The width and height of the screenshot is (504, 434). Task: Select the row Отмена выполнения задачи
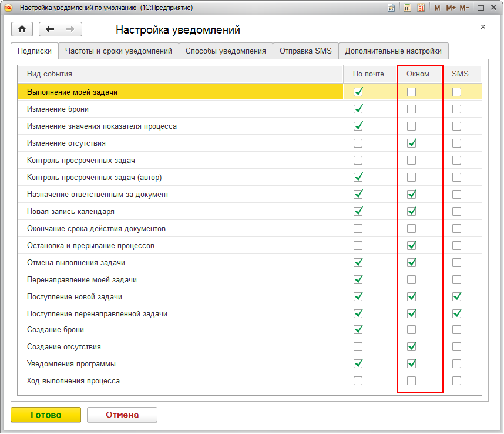click(250, 262)
